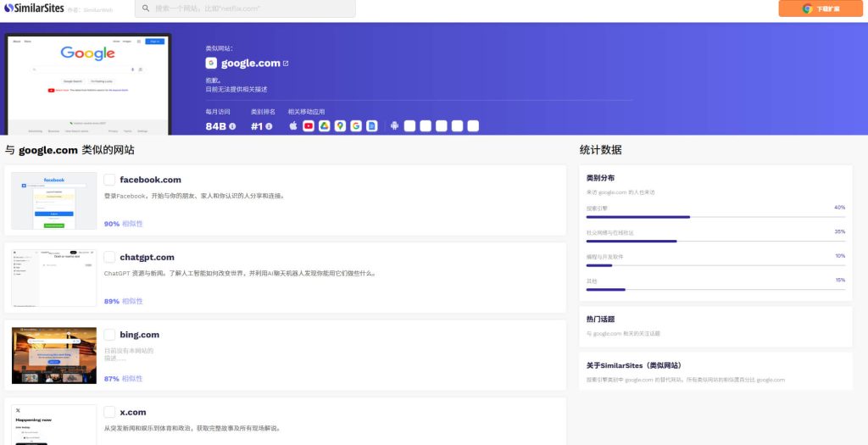Screen dimensions: 868x445
Task: Click monthly visits 84B info icon
Action: pos(232,126)
